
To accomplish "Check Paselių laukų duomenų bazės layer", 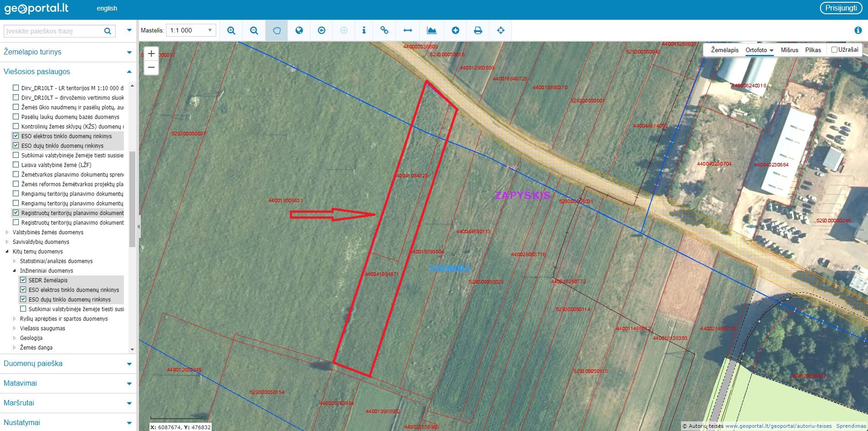I will 16,117.
